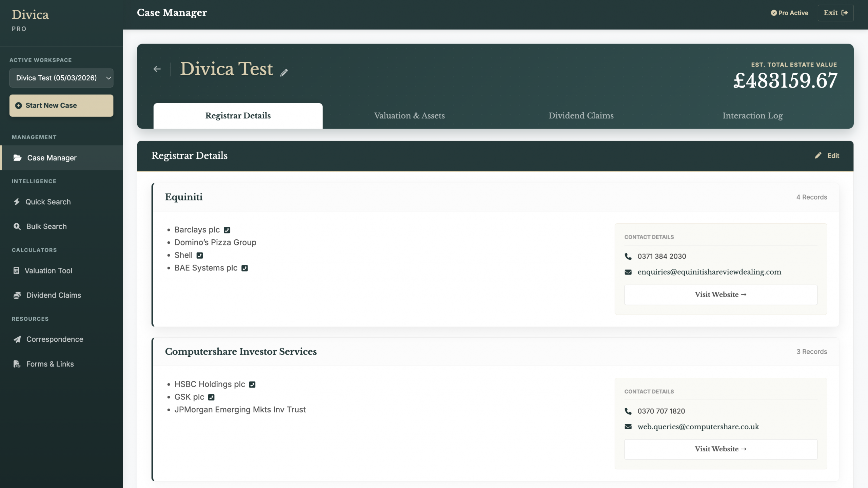This screenshot has height=488, width=868.
Task: Click the Computershare phone icon
Action: [628, 411]
